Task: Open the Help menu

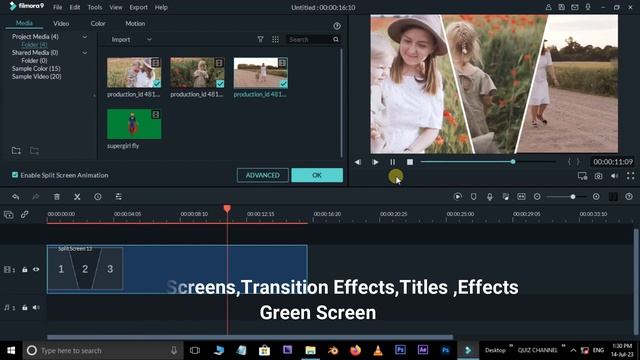Action: click(x=161, y=7)
